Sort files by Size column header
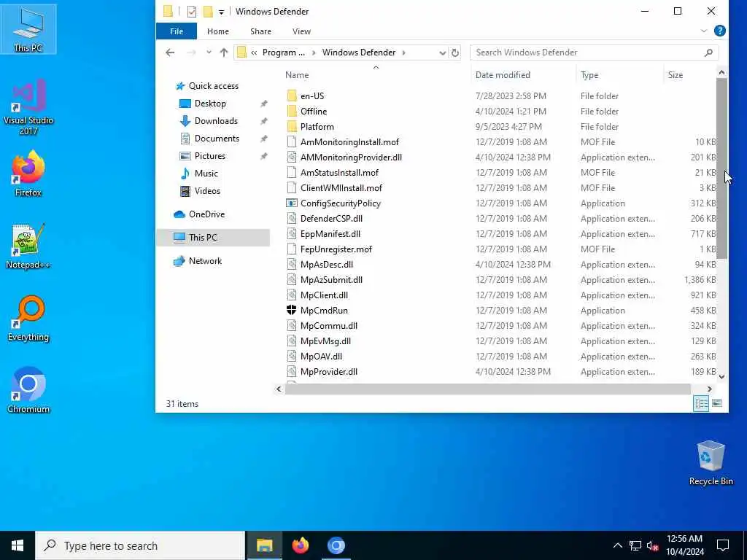 pos(676,75)
